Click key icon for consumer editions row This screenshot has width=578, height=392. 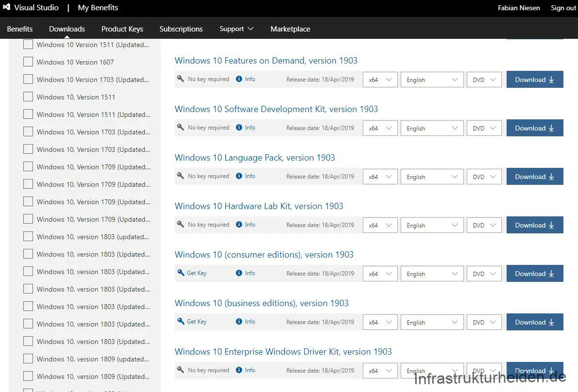181,273
